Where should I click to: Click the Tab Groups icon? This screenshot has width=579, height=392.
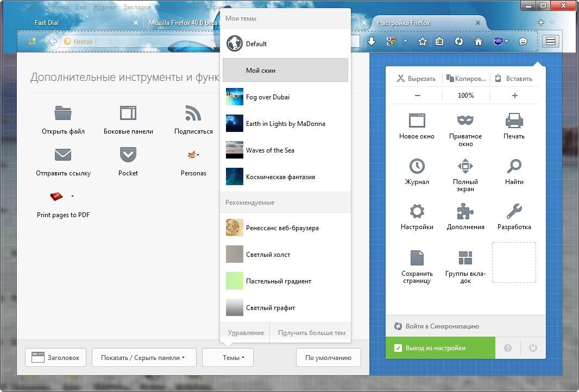tap(465, 258)
